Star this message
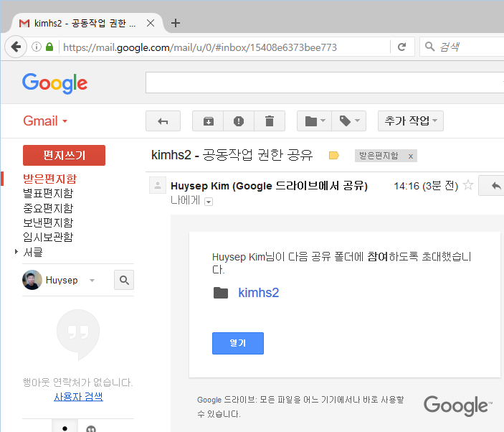504x432 pixels. point(468,185)
